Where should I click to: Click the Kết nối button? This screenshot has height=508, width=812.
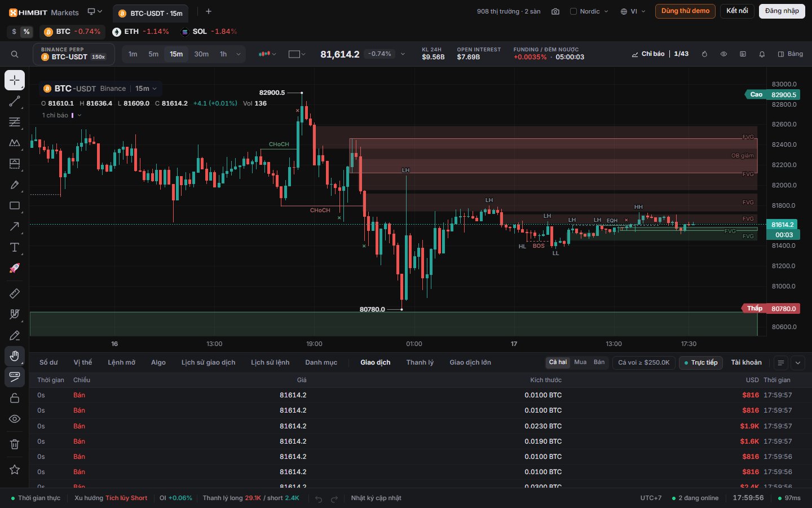pyautogui.click(x=737, y=11)
